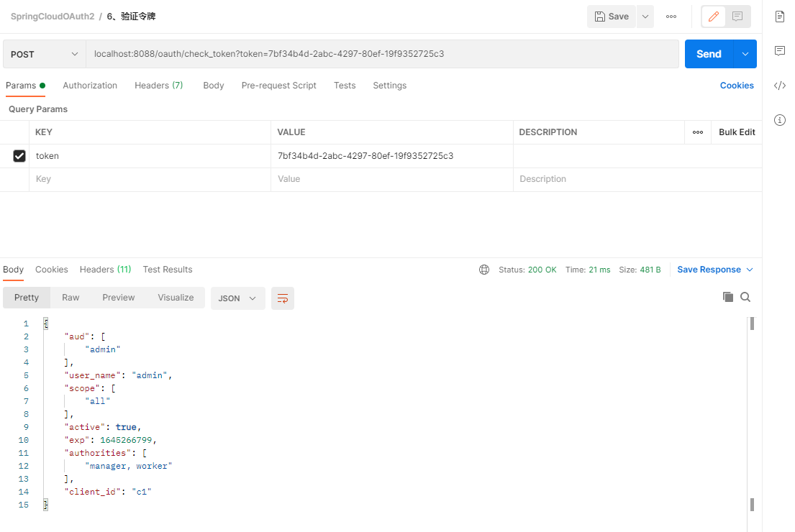The image size is (795, 532).
Task: Click the response vertical scrollbar thumb
Action: coord(752,324)
